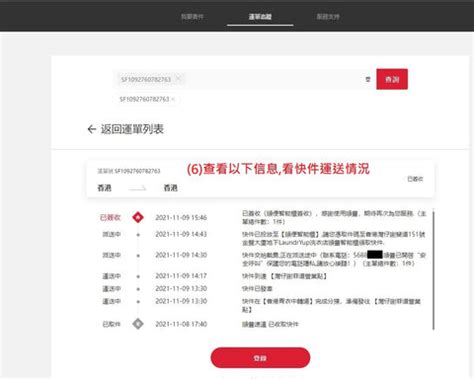
Task: Click the timeline dot beside the 快件已發車 entry
Action: (x=138, y=289)
